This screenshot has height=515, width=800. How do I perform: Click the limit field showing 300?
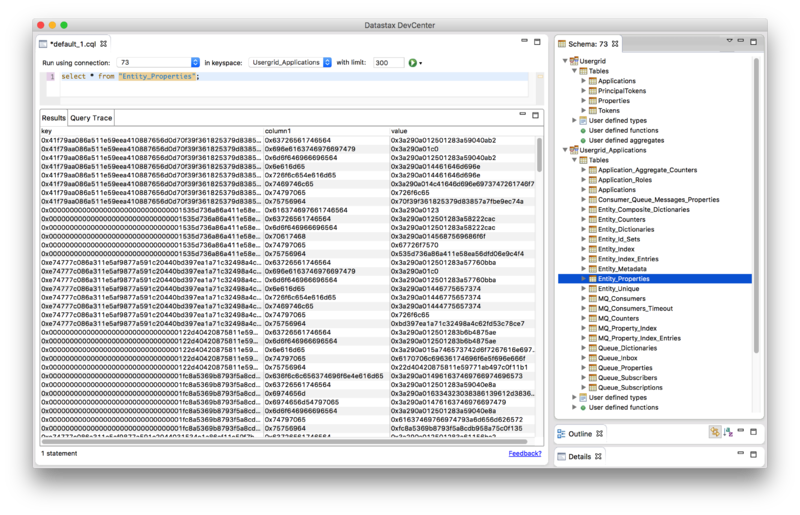click(387, 62)
